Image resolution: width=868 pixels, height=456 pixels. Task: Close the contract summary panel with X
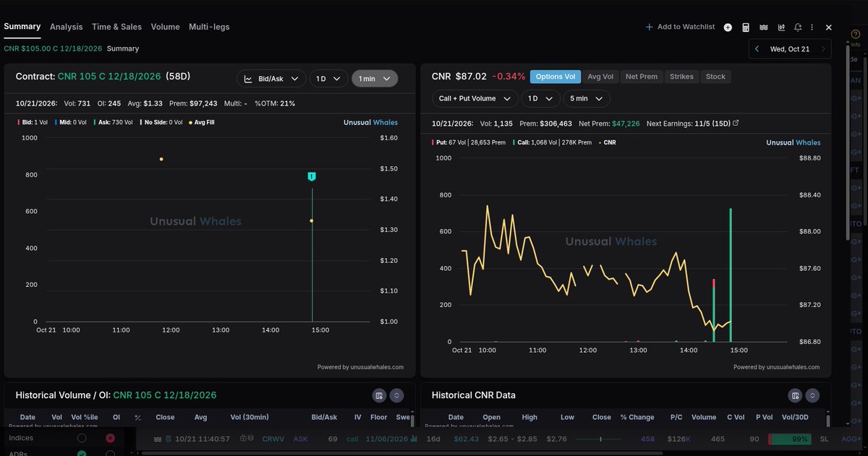pos(829,27)
